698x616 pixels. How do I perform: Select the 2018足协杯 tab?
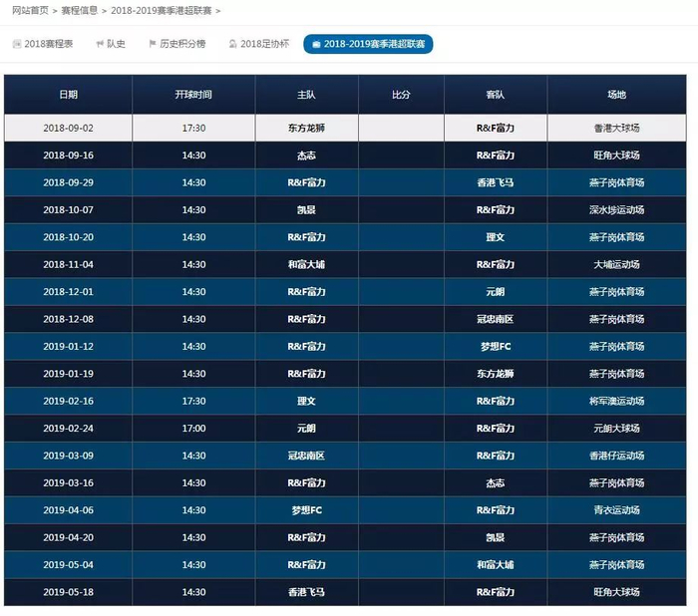click(x=259, y=44)
